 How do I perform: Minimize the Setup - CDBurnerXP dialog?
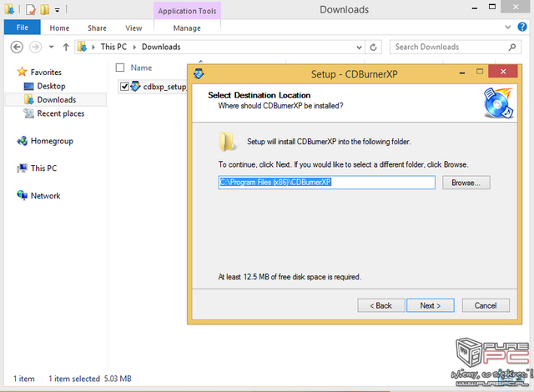point(462,73)
